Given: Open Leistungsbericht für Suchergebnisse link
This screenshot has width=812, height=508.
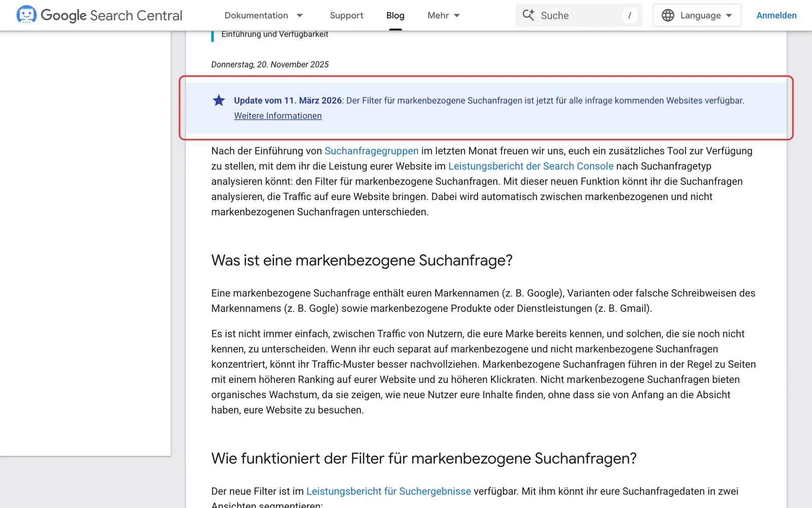Looking at the screenshot, I should 389,491.
